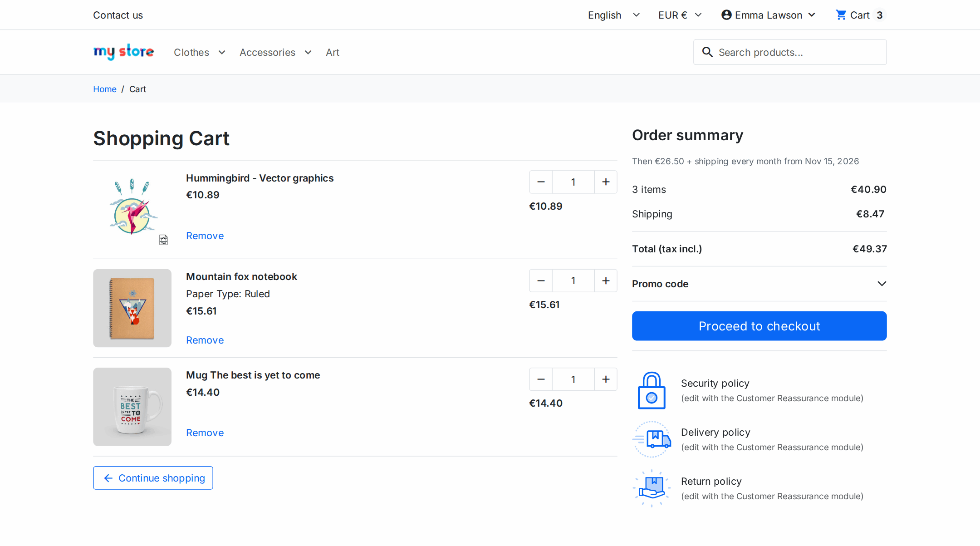The width and height of the screenshot is (980, 546).
Task: Expand the Promo code section
Action: (759, 284)
